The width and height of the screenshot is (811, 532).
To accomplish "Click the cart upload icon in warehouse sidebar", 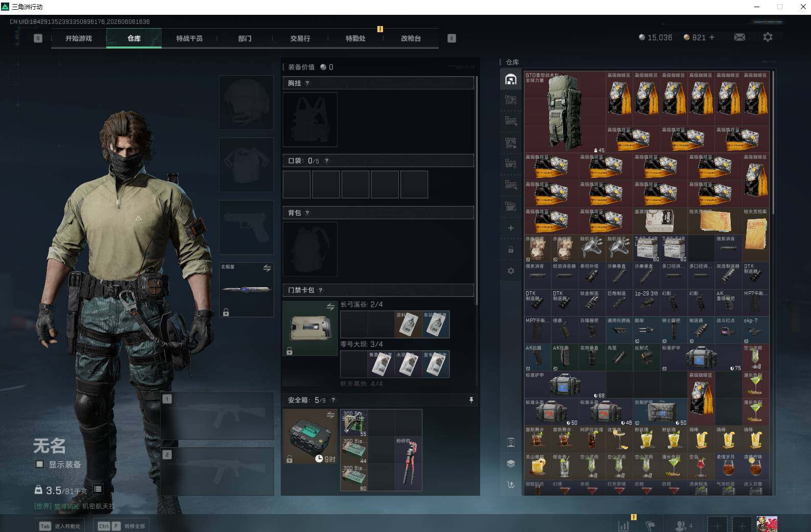I will 511,484.
